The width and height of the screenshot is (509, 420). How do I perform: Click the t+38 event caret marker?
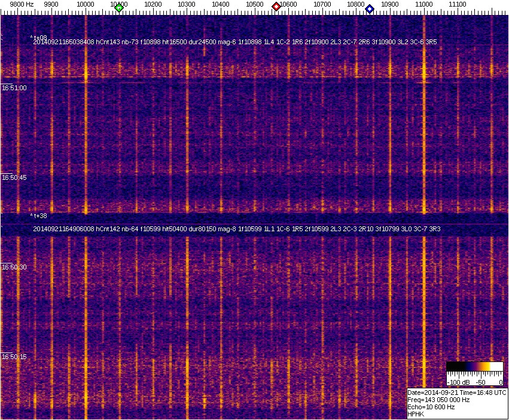click(39, 215)
